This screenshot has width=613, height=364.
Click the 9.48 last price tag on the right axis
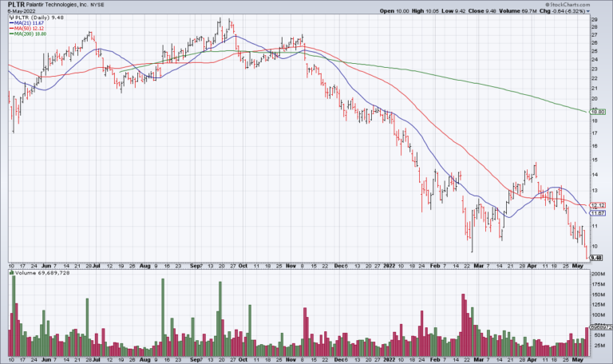click(x=596, y=258)
